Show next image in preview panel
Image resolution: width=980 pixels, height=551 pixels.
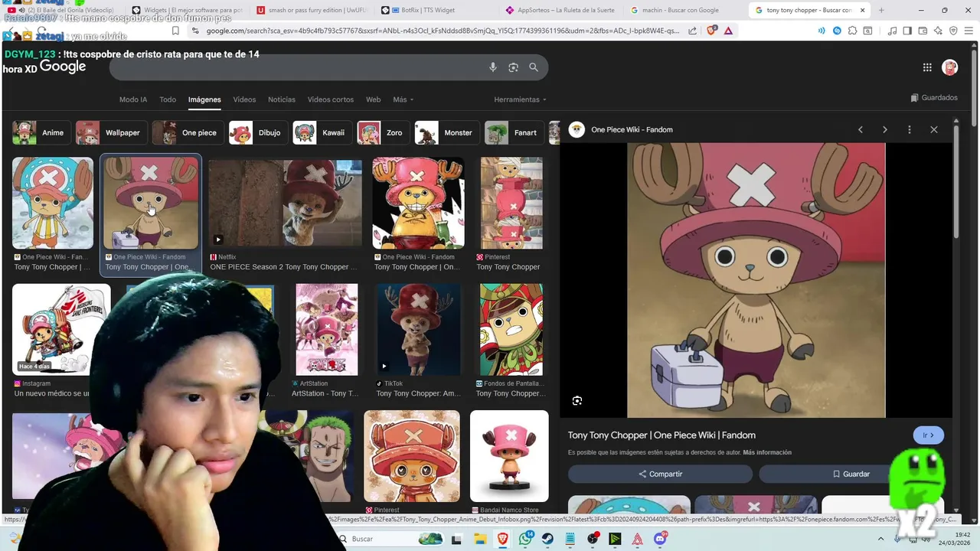(x=885, y=129)
